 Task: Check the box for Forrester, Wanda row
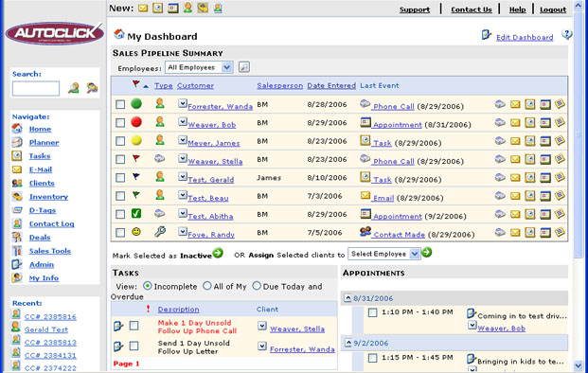[120, 104]
